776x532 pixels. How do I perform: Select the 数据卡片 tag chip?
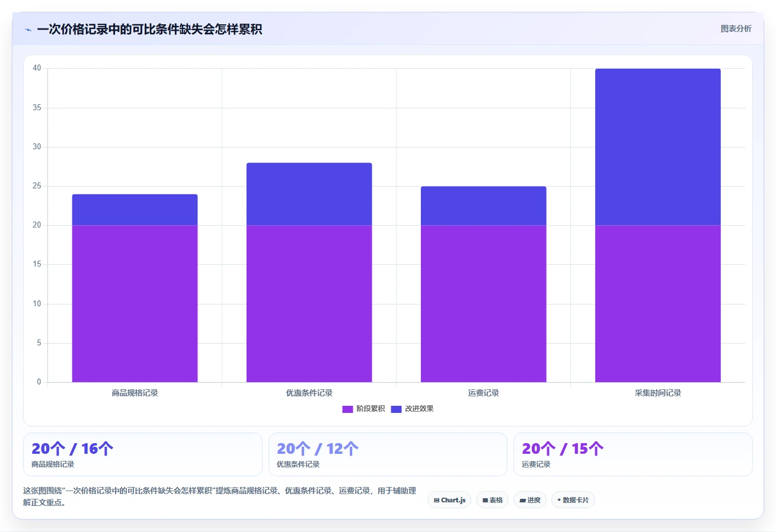[x=573, y=500]
